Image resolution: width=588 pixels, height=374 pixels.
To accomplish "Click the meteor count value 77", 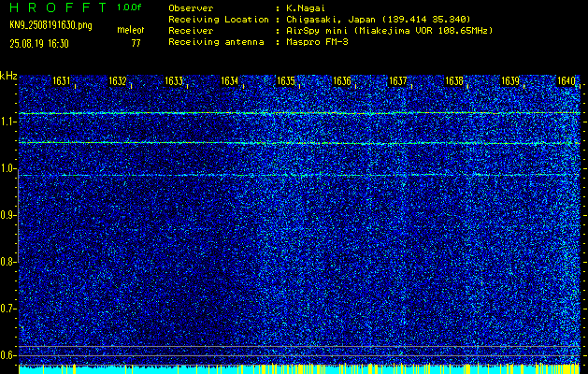I will [x=136, y=44].
